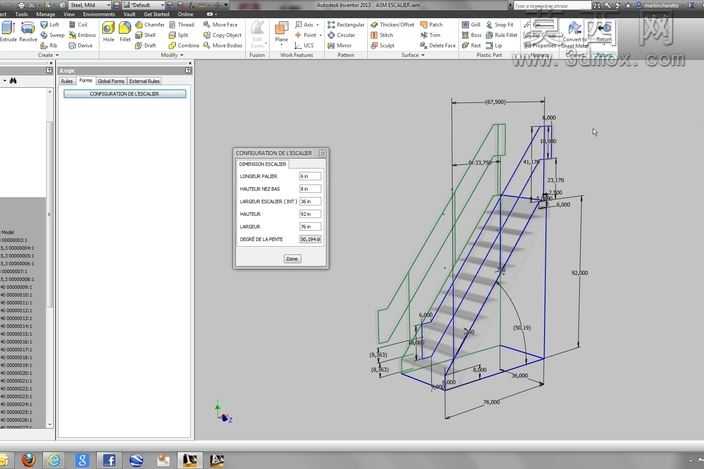The image size is (704, 469).
Task: Open the Get Started ribbon tab
Action: 156,14
